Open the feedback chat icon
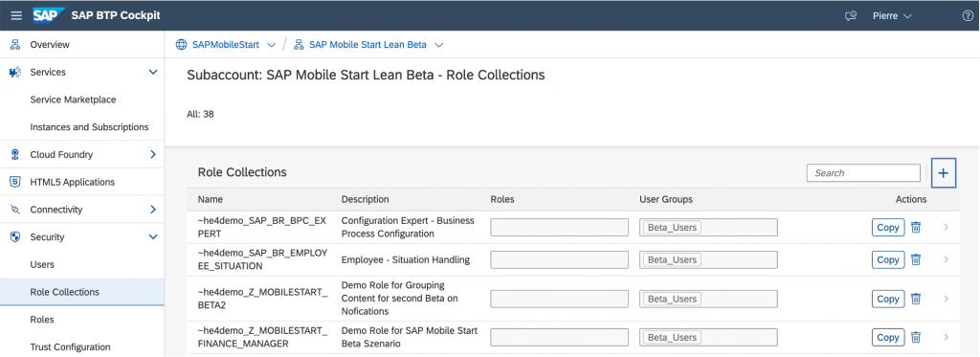Screen dimensions: 980x357 (x=850, y=15)
